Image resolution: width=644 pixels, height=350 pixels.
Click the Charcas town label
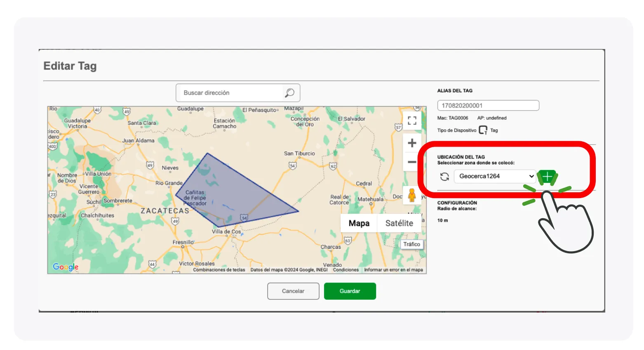pyautogui.click(x=331, y=247)
